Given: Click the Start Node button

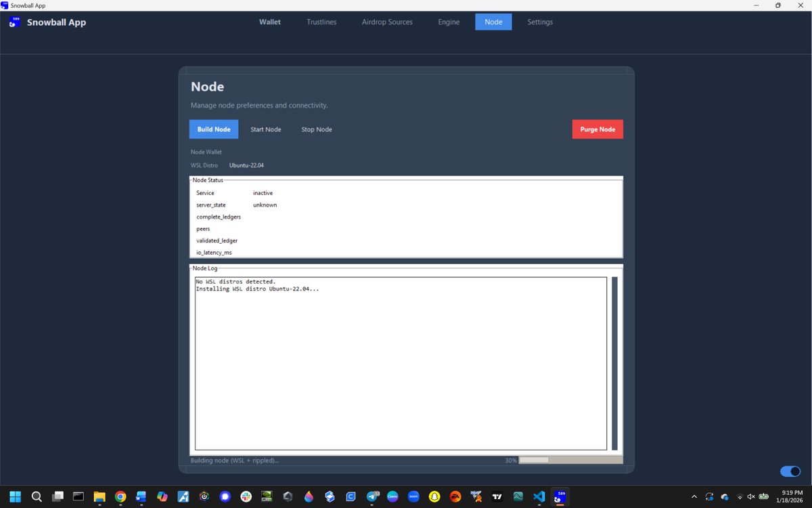Looking at the screenshot, I should [x=265, y=129].
